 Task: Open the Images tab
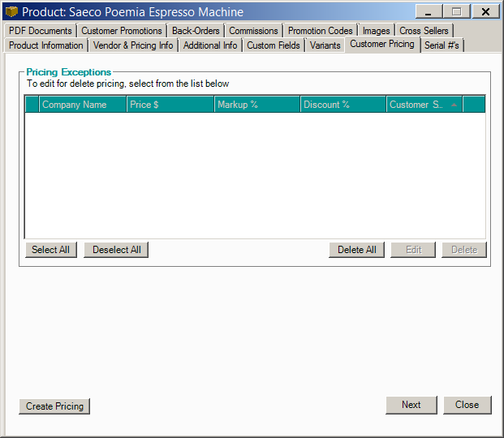(376, 31)
